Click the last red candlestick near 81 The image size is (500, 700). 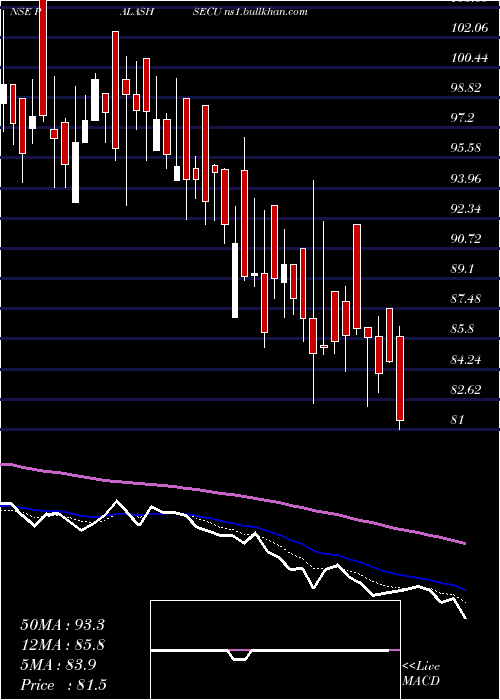pos(400,378)
